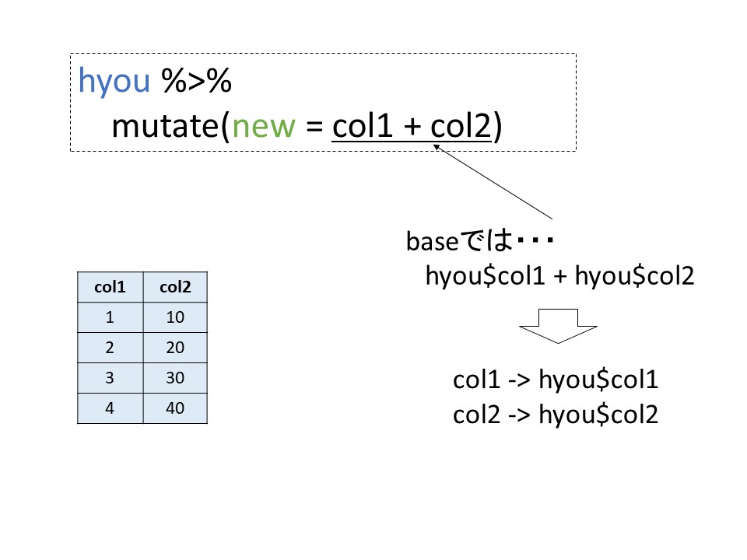747x560 pixels.
Task: Click the 'col2 -> hyou$col2' line
Action: (x=556, y=415)
